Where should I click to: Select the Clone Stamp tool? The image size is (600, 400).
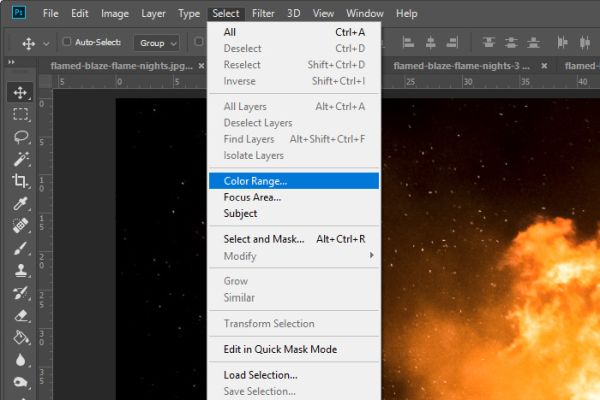pyautogui.click(x=20, y=271)
